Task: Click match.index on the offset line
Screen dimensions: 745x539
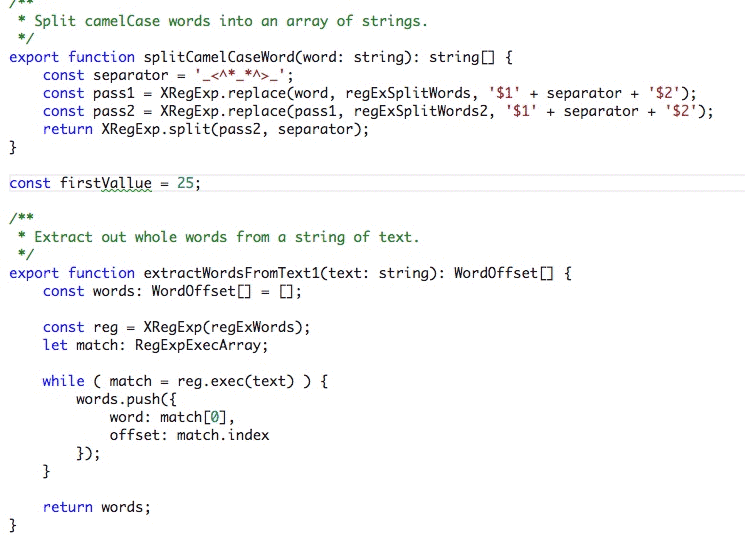Action: pos(223,435)
